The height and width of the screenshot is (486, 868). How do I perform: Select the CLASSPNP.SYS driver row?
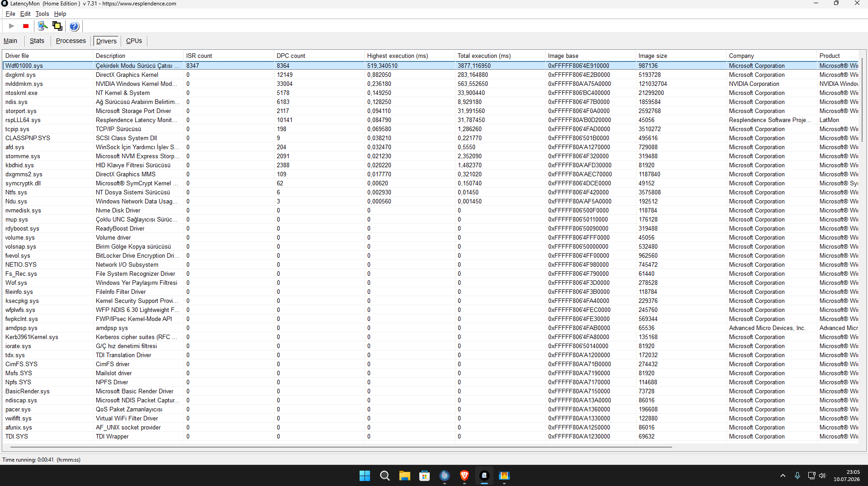tap(430, 138)
